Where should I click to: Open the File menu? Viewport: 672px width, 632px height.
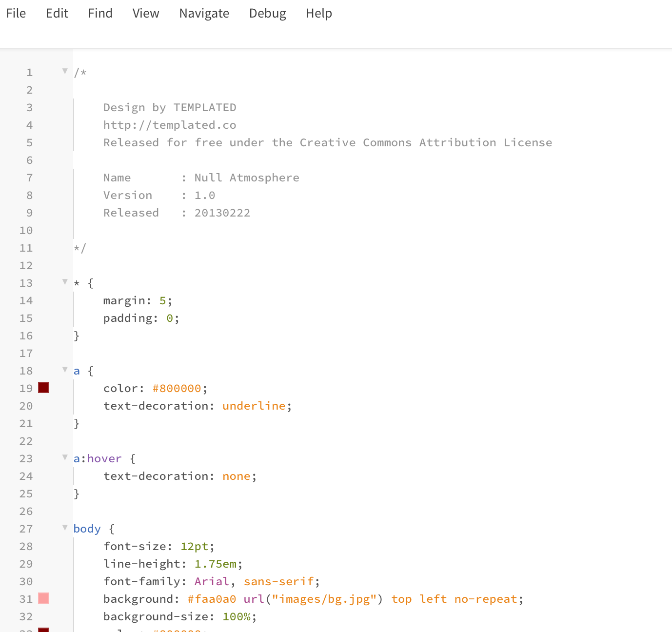coord(16,13)
